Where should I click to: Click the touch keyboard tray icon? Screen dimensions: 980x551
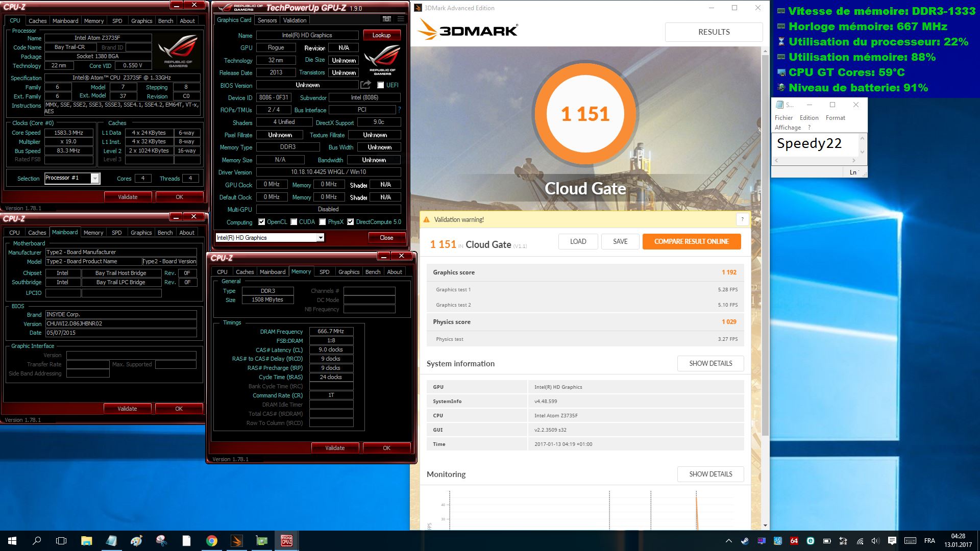pos(910,541)
